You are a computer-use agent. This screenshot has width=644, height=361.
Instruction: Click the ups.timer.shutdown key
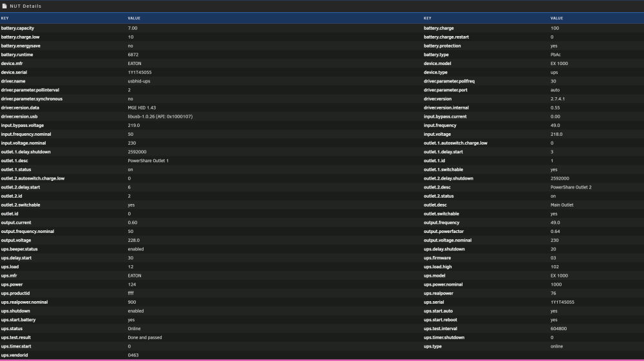tap(444, 338)
